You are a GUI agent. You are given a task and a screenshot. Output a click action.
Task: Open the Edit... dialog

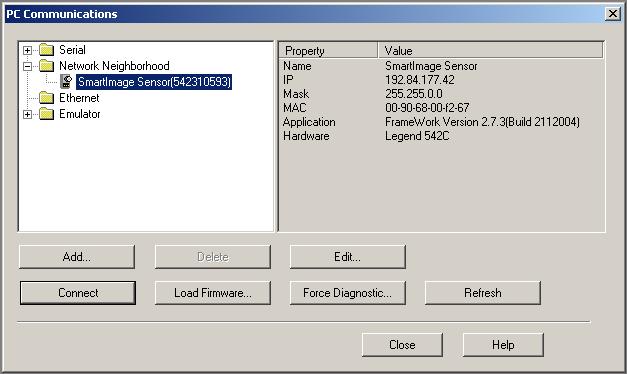click(x=347, y=257)
